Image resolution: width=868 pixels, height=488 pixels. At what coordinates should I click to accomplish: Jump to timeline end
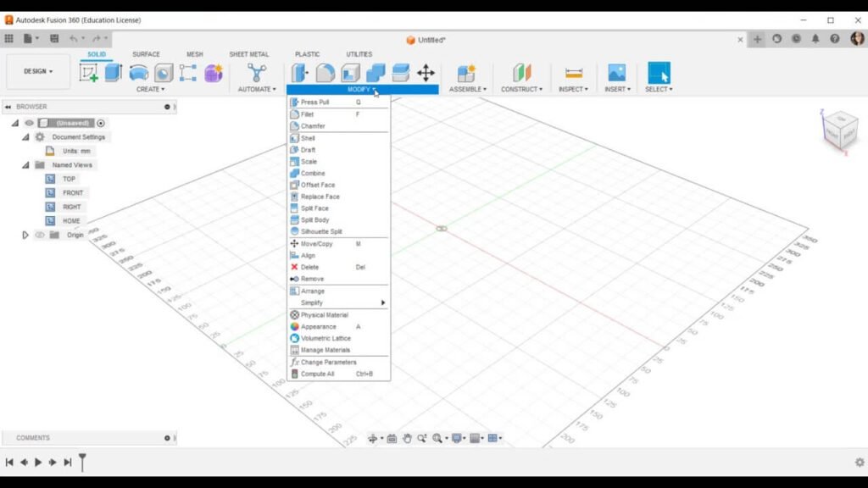(68, 462)
